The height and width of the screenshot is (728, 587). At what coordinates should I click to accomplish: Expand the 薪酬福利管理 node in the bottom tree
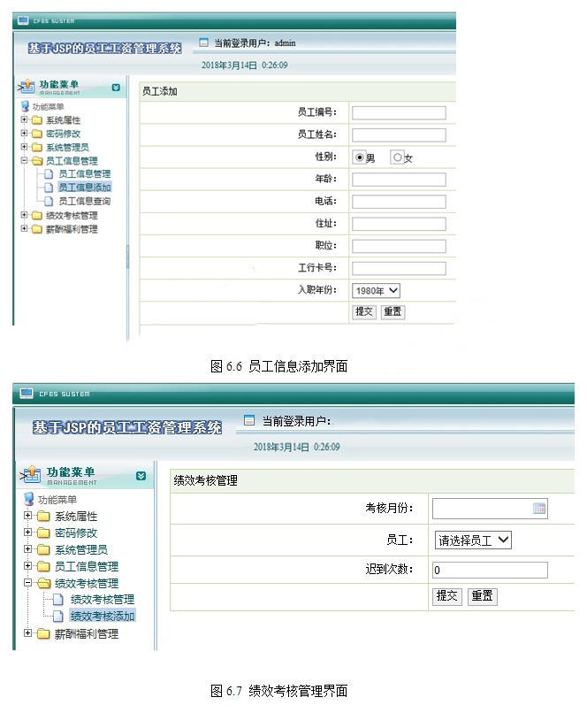coord(27,632)
